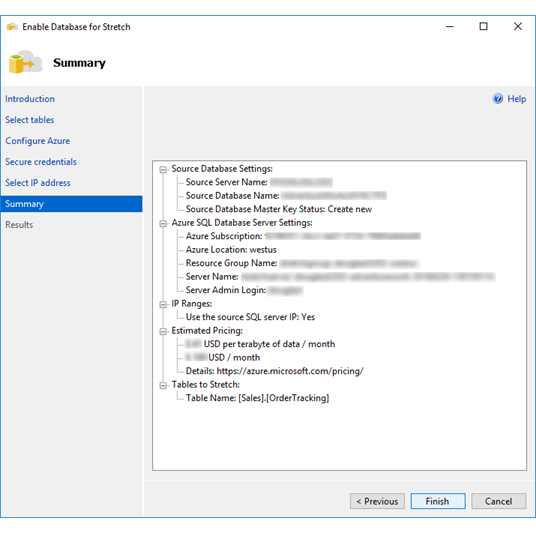The image size is (536, 533).
Task: Click Finish to enable Stretch
Action: coord(438,501)
